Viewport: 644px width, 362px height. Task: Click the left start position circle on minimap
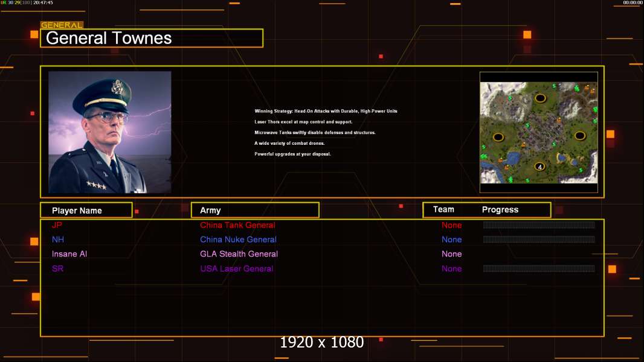[498, 137]
